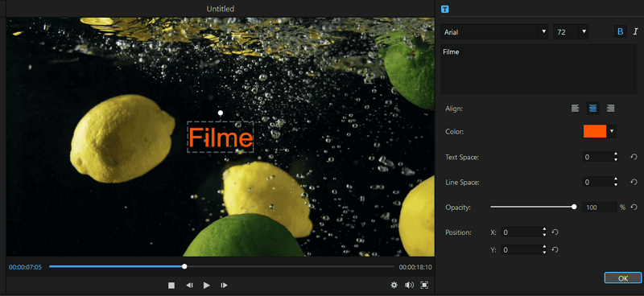Decrease Text Space with down arrow

click(616, 160)
